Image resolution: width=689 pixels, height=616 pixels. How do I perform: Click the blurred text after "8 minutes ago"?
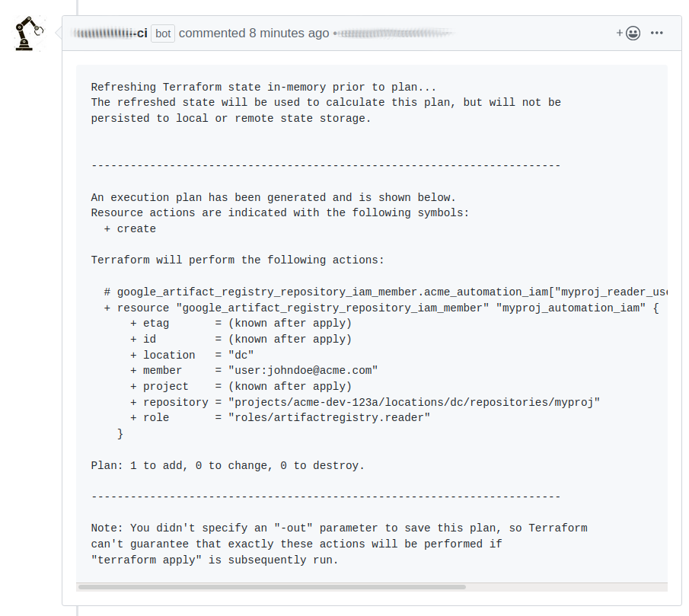coord(395,34)
